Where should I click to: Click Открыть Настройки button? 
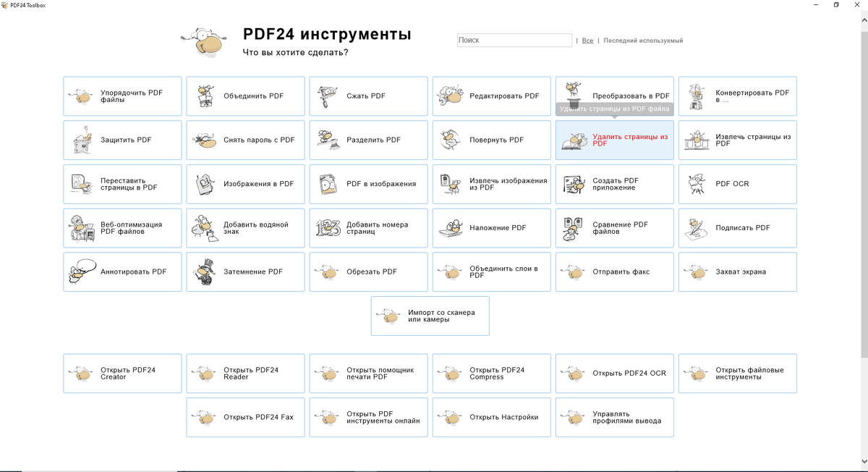point(491,418)
